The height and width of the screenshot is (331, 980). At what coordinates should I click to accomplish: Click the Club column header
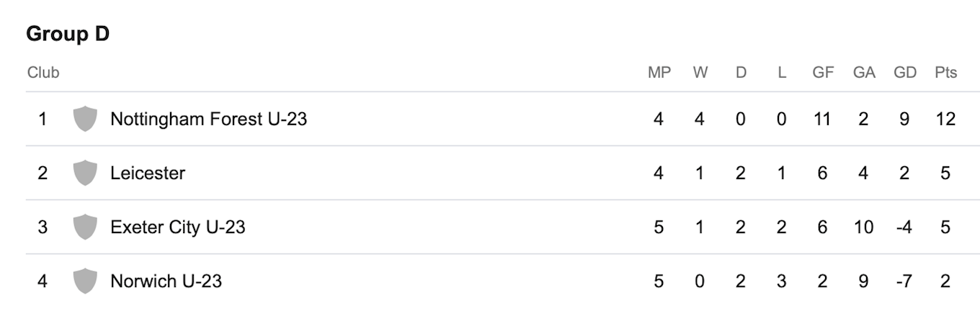tap(43, 73)
